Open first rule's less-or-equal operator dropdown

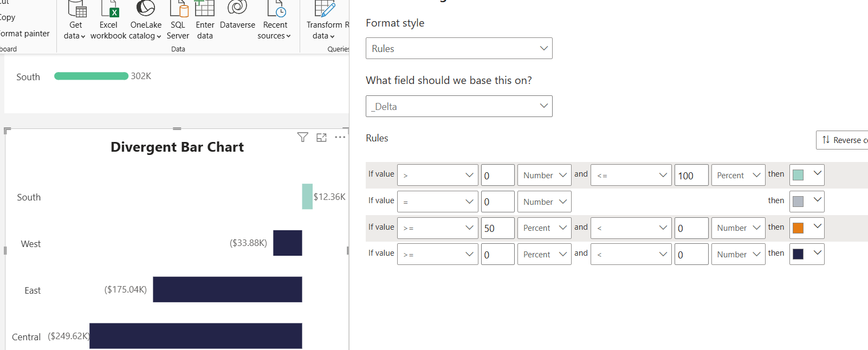tap(631, 175)
